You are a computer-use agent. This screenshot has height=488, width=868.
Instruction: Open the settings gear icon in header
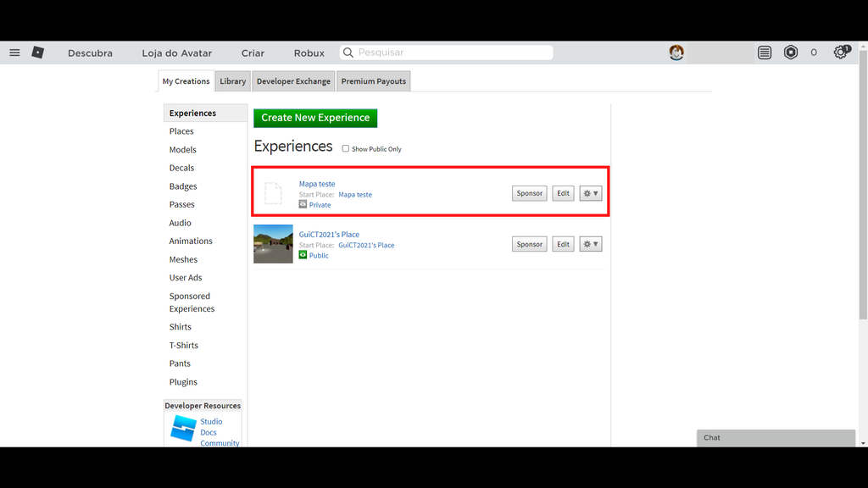click(841, 53)
